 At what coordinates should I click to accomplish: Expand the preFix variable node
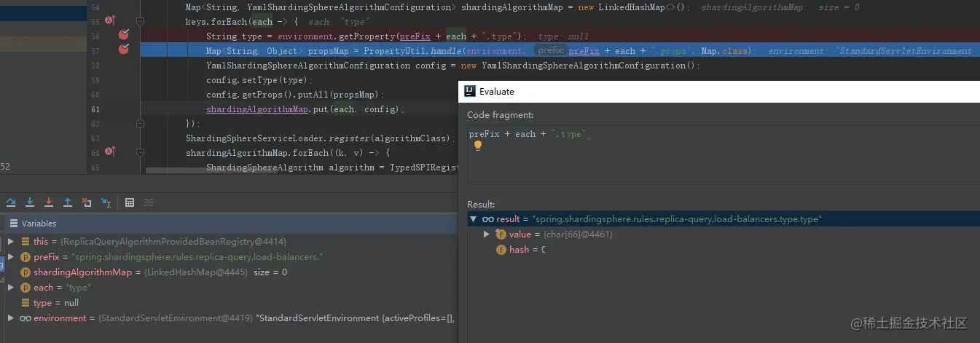10,256
